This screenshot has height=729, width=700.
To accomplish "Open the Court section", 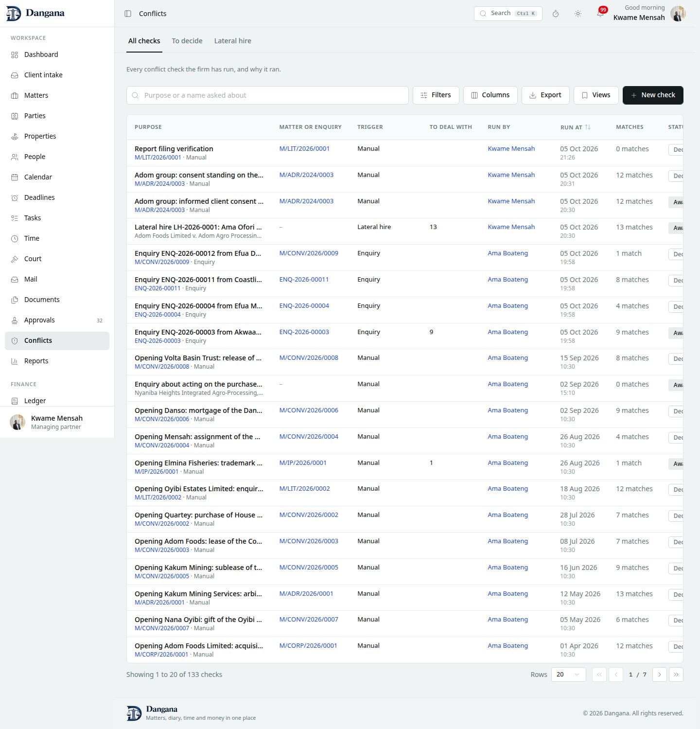I will click(x=57, y=259).
